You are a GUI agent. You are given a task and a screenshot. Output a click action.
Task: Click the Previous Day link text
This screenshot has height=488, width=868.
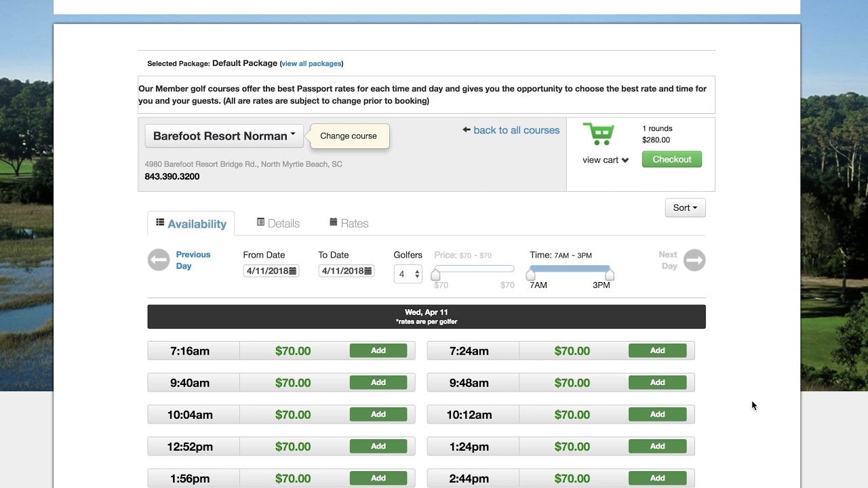[193, 260]
